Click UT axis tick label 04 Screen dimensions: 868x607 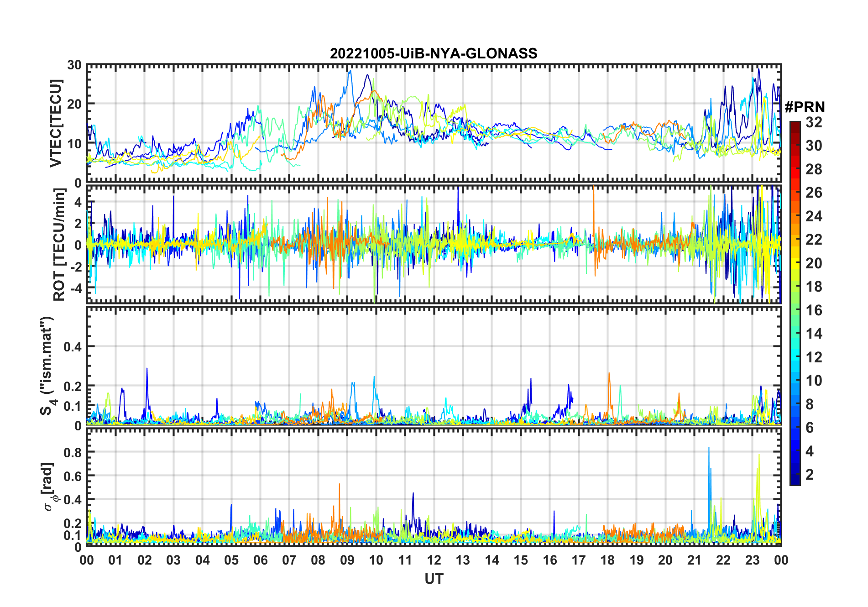(203, 560)
